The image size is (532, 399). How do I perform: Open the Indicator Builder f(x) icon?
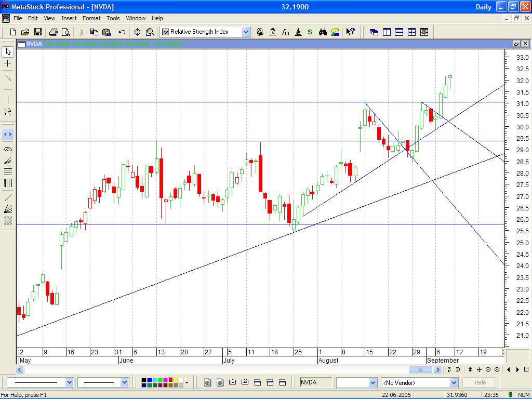click(x=285, y=32)
